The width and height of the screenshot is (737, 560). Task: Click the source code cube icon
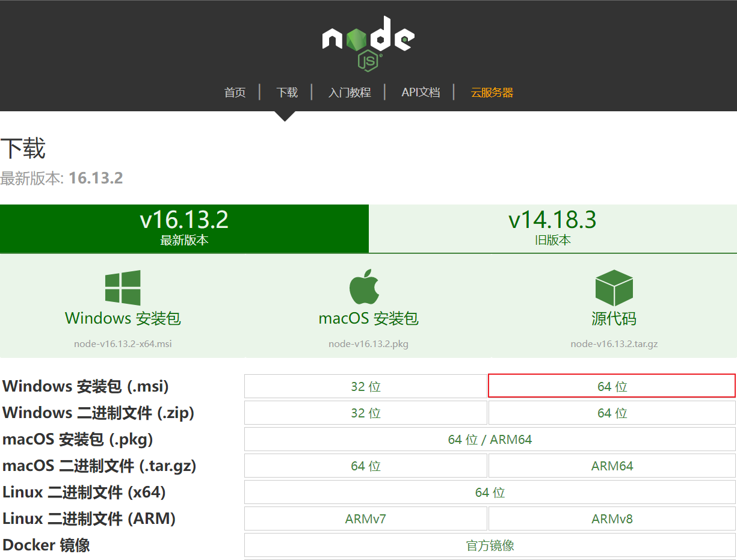(614, 288)
